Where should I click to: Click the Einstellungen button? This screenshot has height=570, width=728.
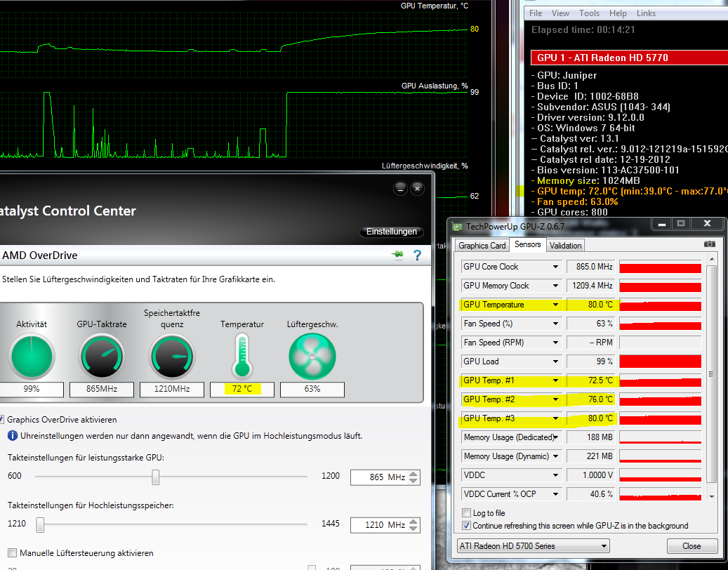(392, 231)
